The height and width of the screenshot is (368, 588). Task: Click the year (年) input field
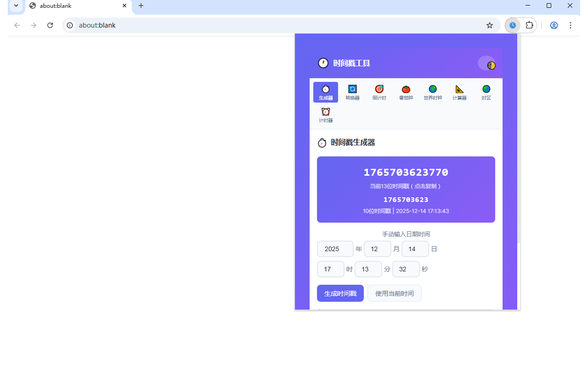tap(335, 248)
